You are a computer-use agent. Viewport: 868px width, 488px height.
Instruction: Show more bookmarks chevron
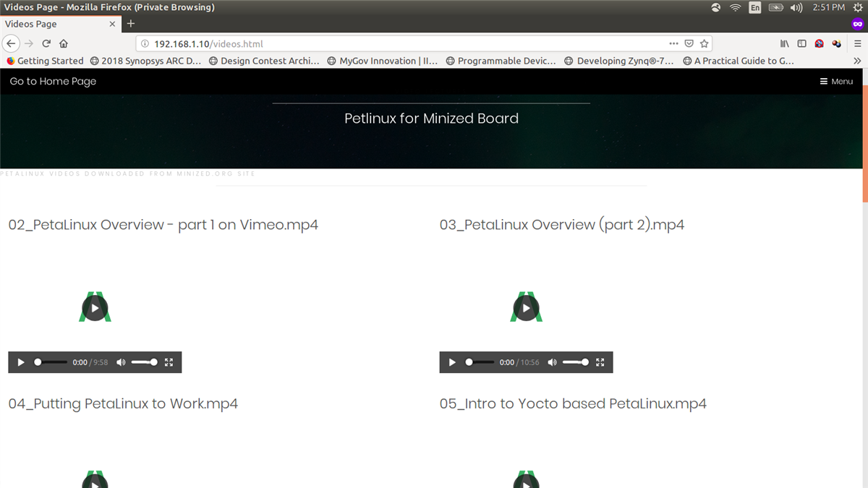857,61
